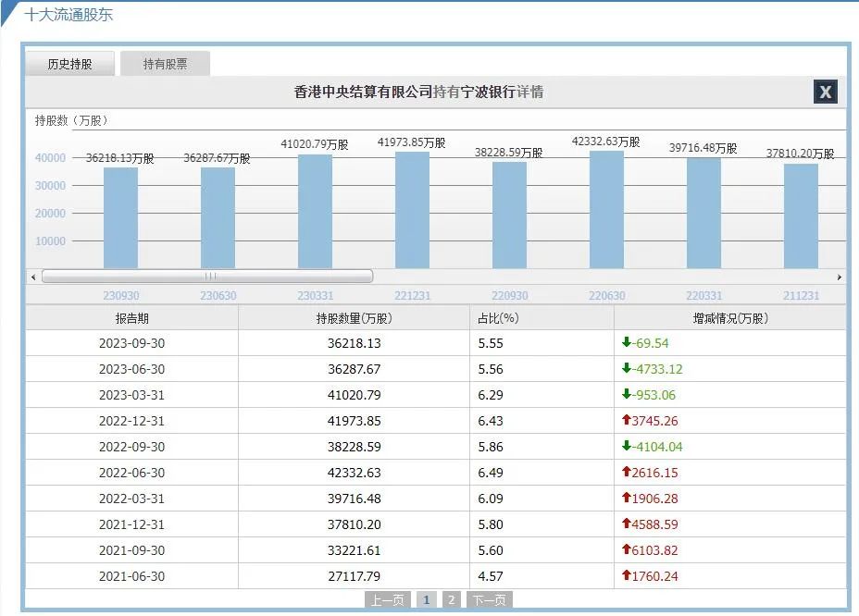
Task: Go to previous page 上一页
Action: [x=387, y=600]
